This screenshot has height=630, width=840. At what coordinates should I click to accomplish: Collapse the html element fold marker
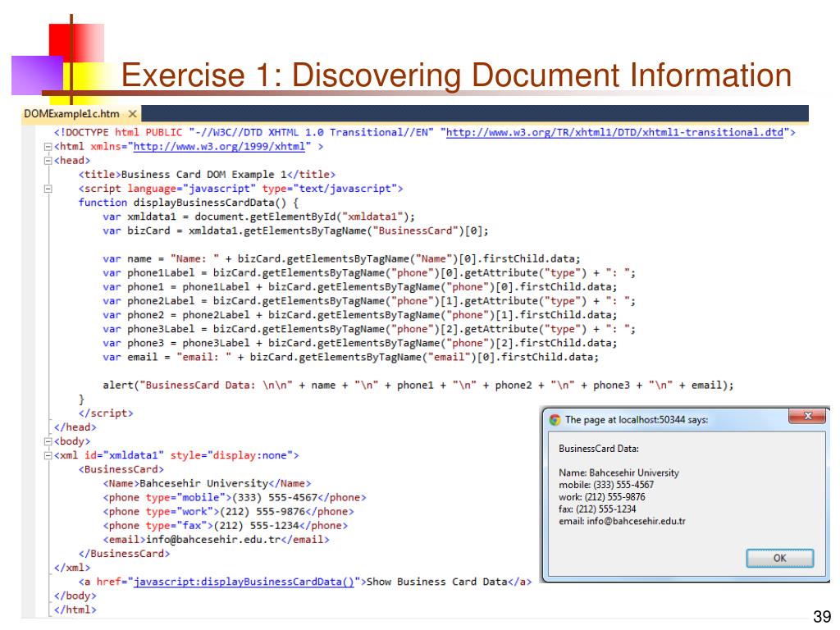48,146
